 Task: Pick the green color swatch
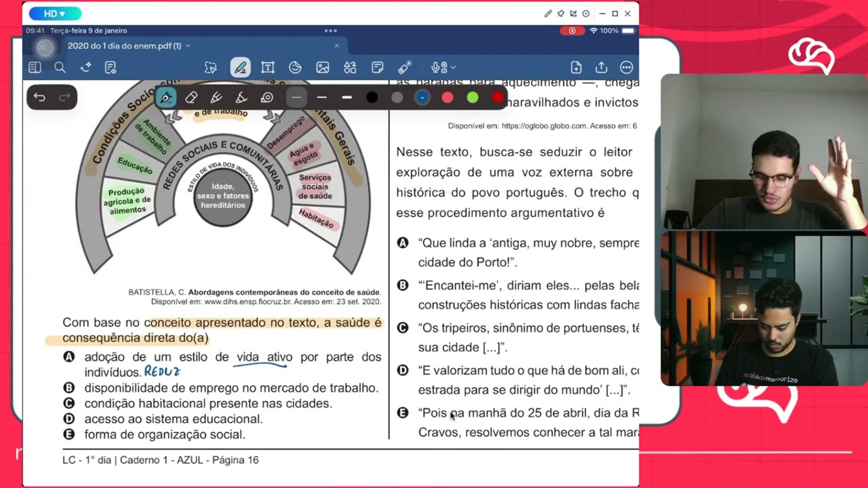(472, 98)
